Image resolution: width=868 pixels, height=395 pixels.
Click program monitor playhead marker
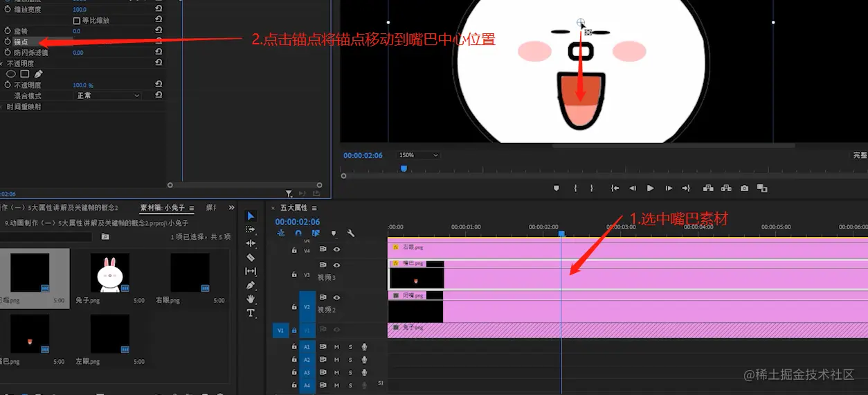[x=404, y=168]
